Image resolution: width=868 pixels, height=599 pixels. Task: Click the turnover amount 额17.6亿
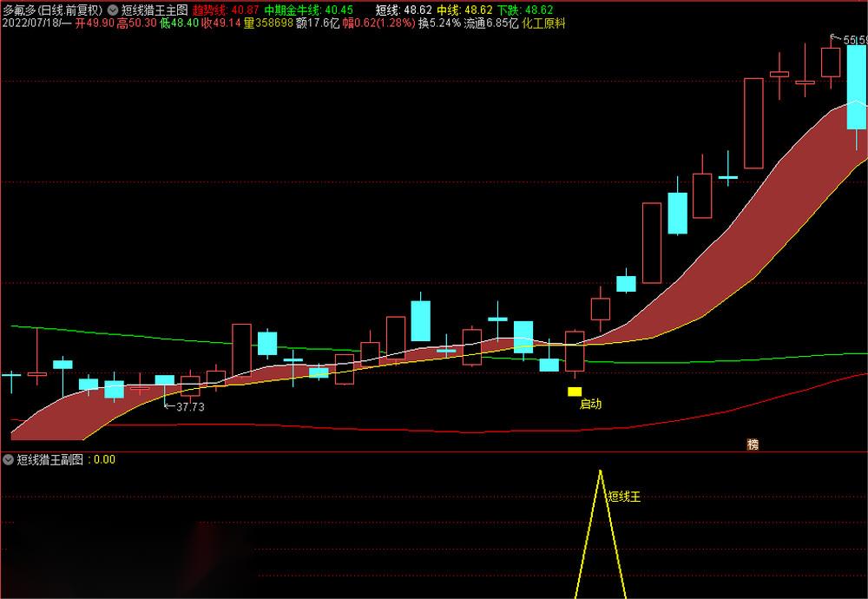[x=317, y=23]
